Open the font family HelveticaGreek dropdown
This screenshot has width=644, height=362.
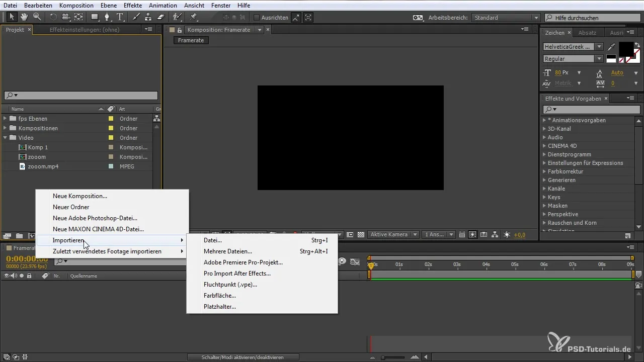(x=599, y=47)
